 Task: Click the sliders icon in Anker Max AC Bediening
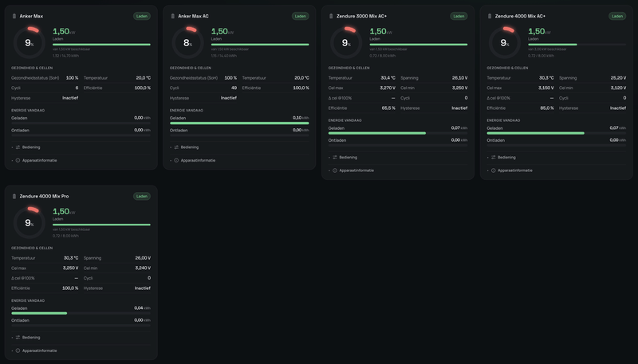coord(176,147)
